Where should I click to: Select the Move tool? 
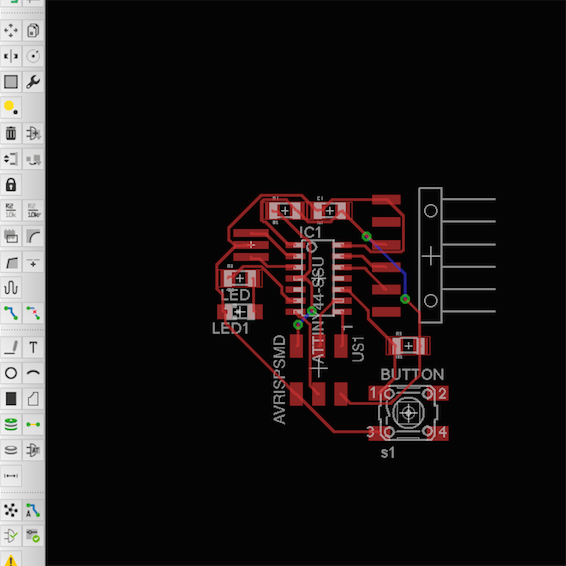click(x=11, y=30)
